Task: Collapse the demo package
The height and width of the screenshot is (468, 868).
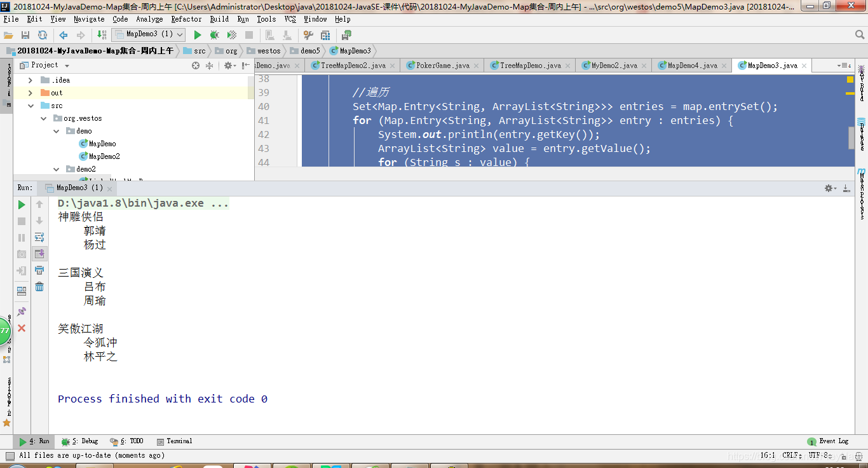Action: click(x=57, y=131)
